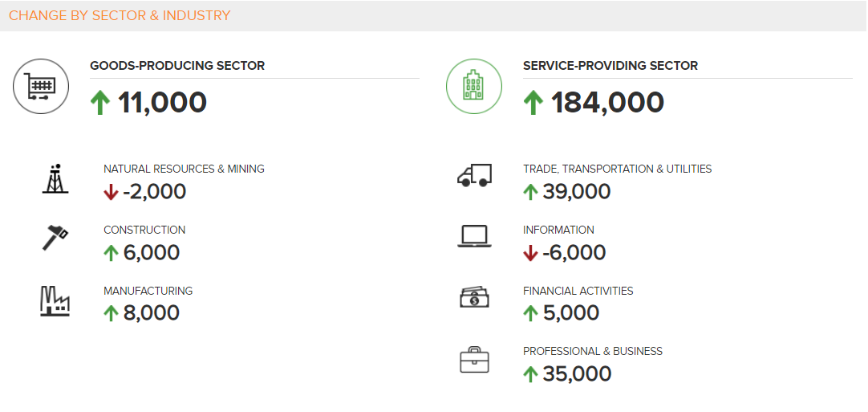Select the Natural Resources & Mining label
Viewport: 868px width, 412px height.
coord(184,169)
